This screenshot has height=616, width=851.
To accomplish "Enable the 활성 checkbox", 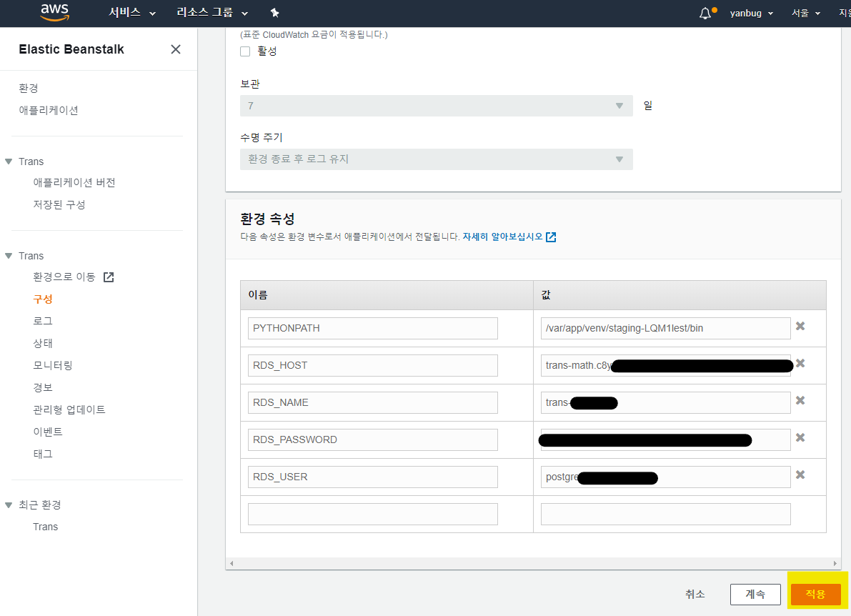I will (245, 51).
